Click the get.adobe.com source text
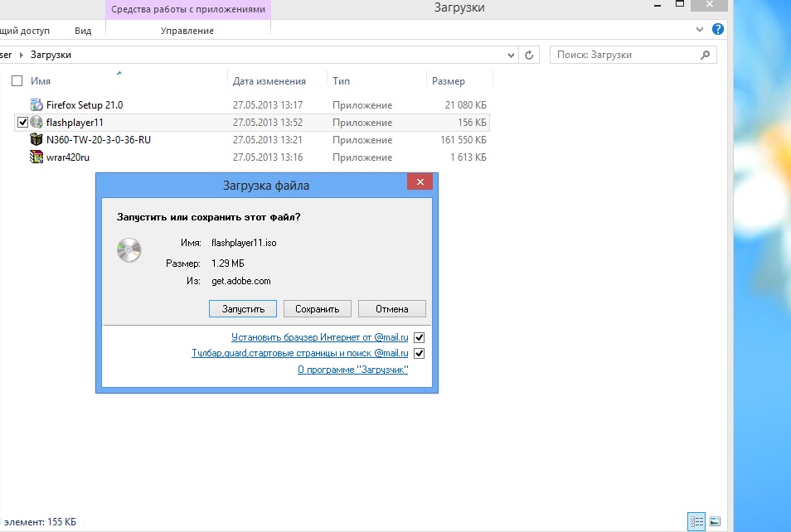 click(x=241, y=281)
